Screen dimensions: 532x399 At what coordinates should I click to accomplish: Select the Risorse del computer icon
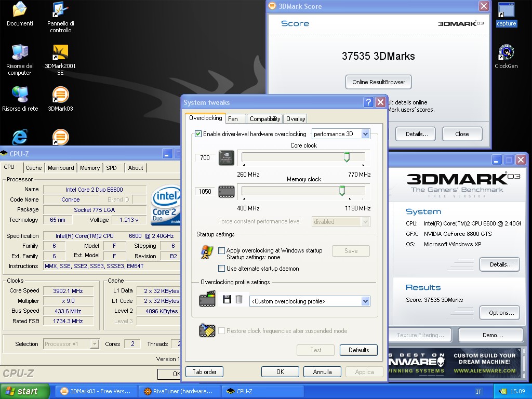tap(20, 60)
